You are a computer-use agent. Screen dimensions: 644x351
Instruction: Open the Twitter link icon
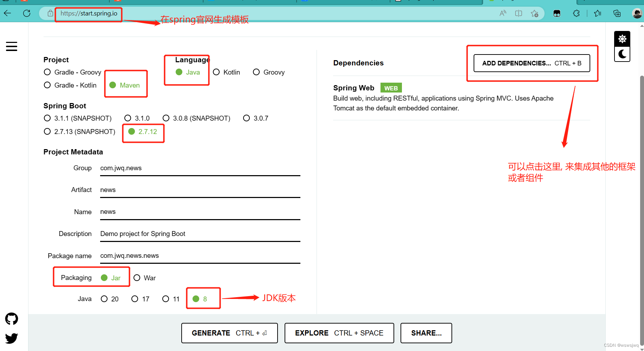pos(12,338)
